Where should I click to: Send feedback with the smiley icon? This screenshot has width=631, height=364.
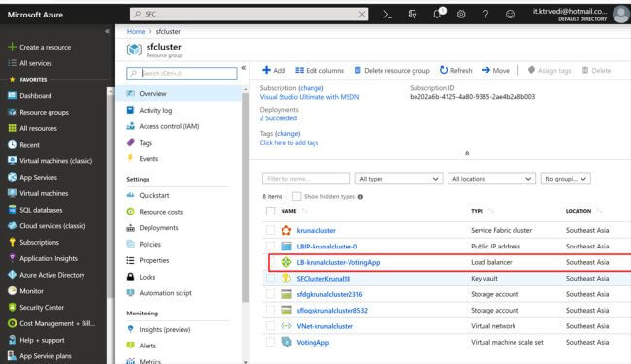[x=510, y=15]
